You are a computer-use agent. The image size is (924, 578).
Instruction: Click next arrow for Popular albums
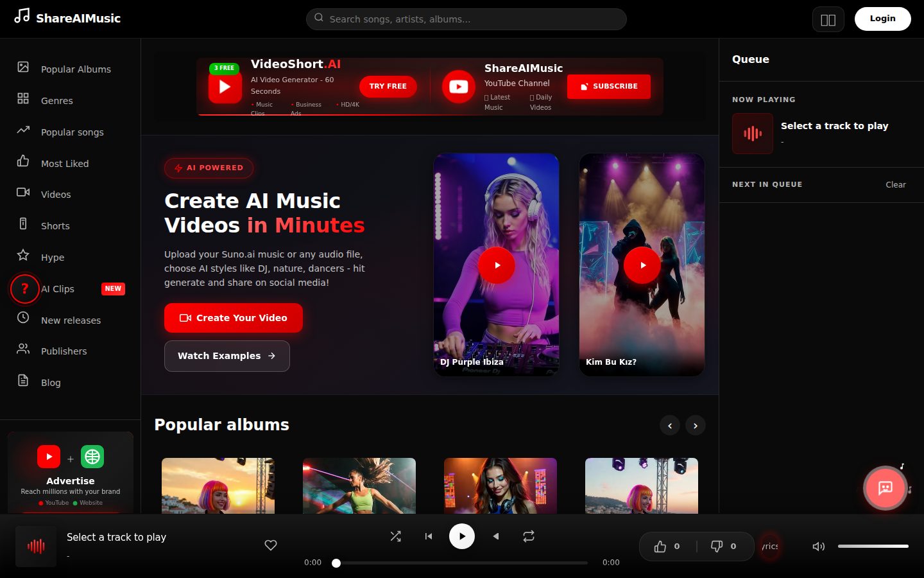(x=696, y=425)
